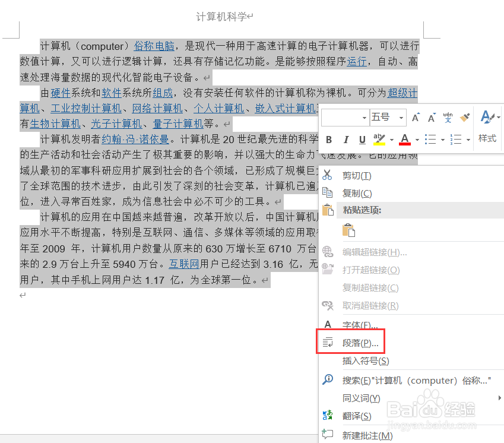Viewport: 504px width, 443px height.
Task: Toggle Italic formatting in mini toolbar
Action: 346,140
